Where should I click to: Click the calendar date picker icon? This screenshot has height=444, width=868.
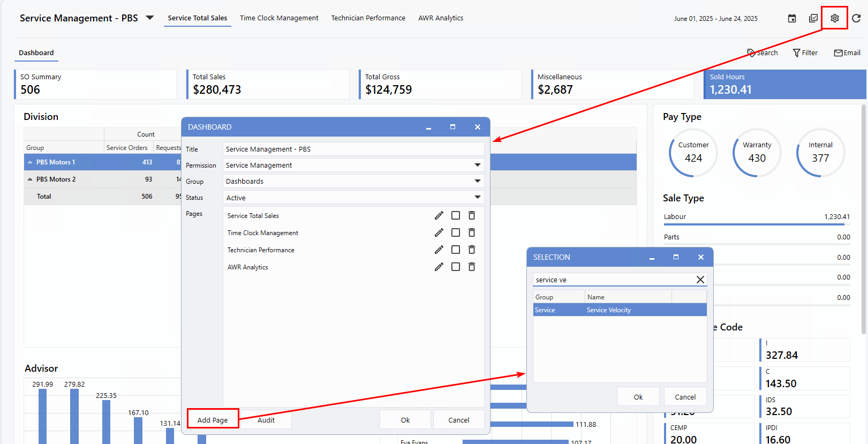(791, 18)
